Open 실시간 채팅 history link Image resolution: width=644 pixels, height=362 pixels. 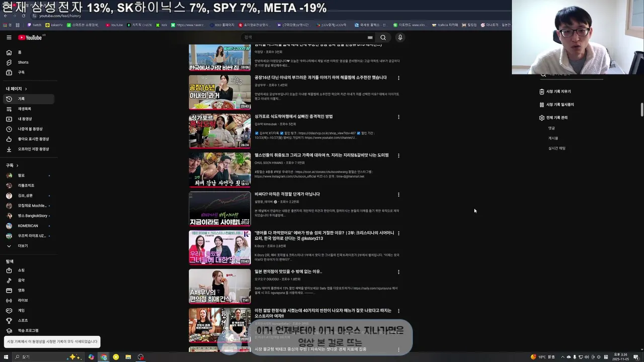[x=556, y=148]
